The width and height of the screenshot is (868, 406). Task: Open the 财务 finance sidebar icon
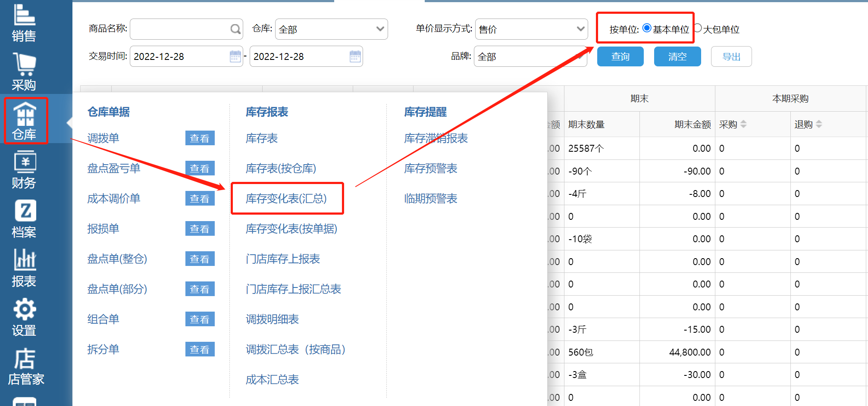[x=24, y=170]
